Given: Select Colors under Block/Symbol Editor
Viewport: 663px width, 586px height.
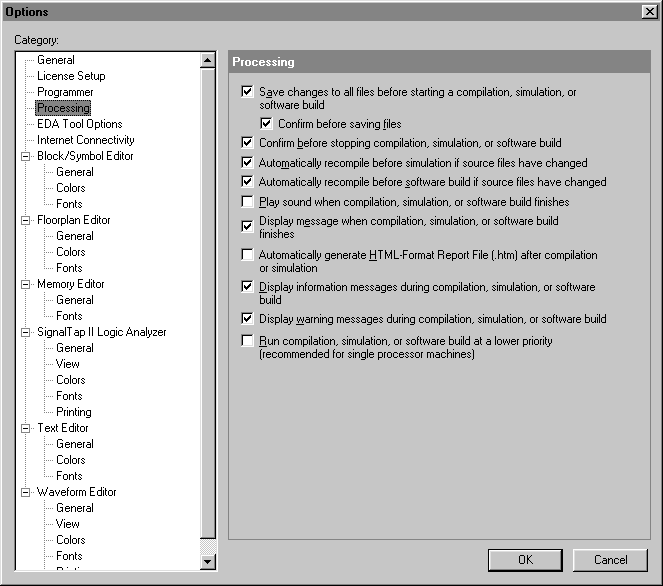Looking at the screenshot, I should point(71,188).
